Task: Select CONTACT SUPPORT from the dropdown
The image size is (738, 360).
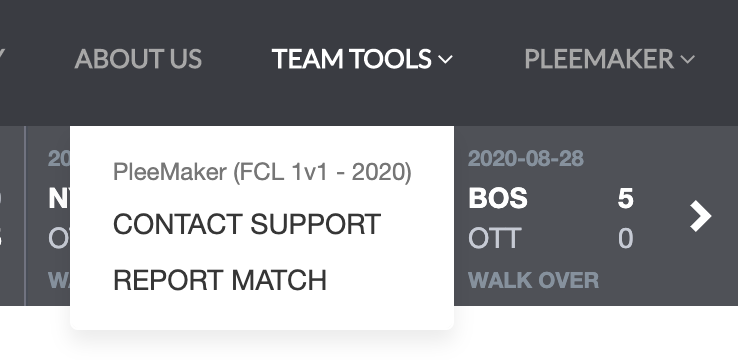Action: (247, 224)
